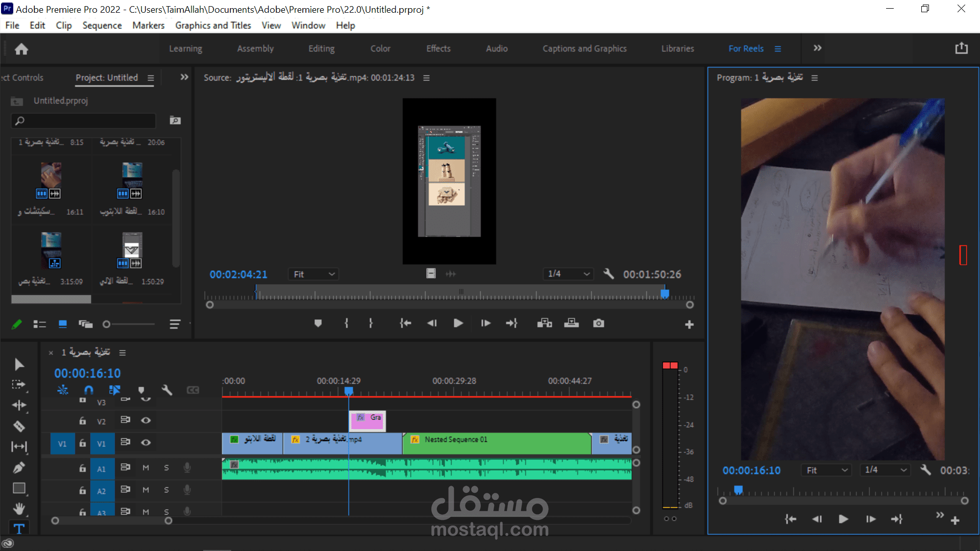Click the Insert button in the Source monitor
This screenshot has height=551, width=980.
pos(545,323)
